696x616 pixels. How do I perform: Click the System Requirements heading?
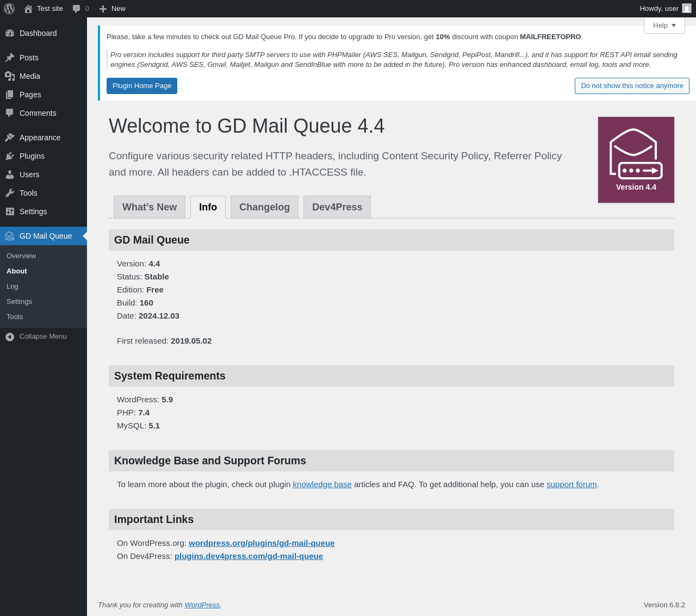point(170,376)
